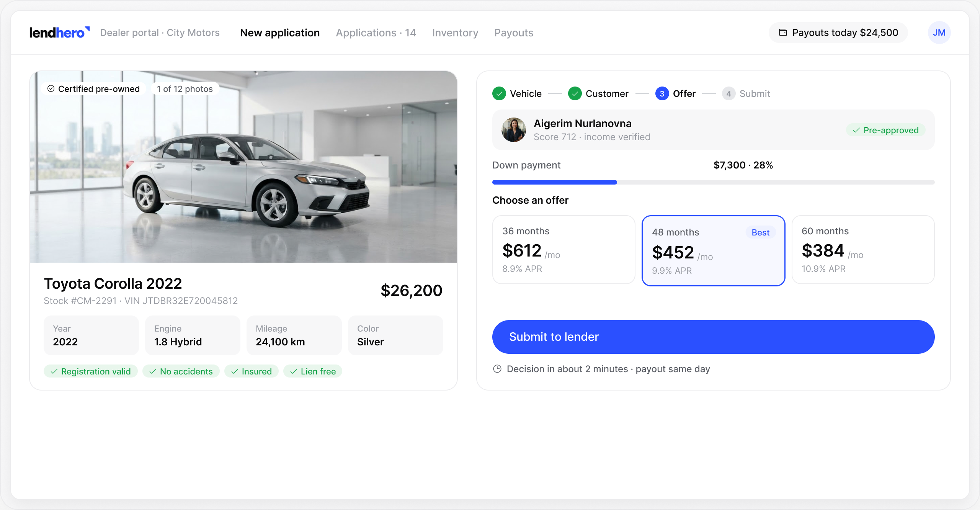Click the Customer step green checkmark
Viewport: 980px width, 510px height.
click(x=575, y=93)
